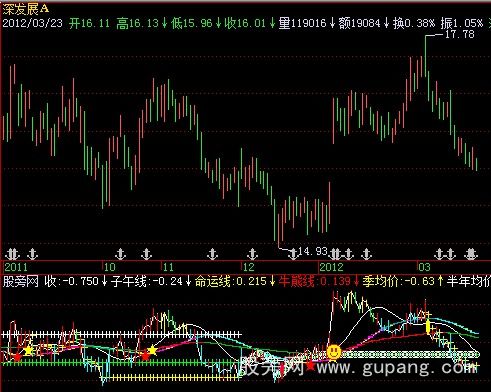Jump to the 2012 year marker on the timeline
The height and width of the screenshot is (392, 491).
click(332, 267)
